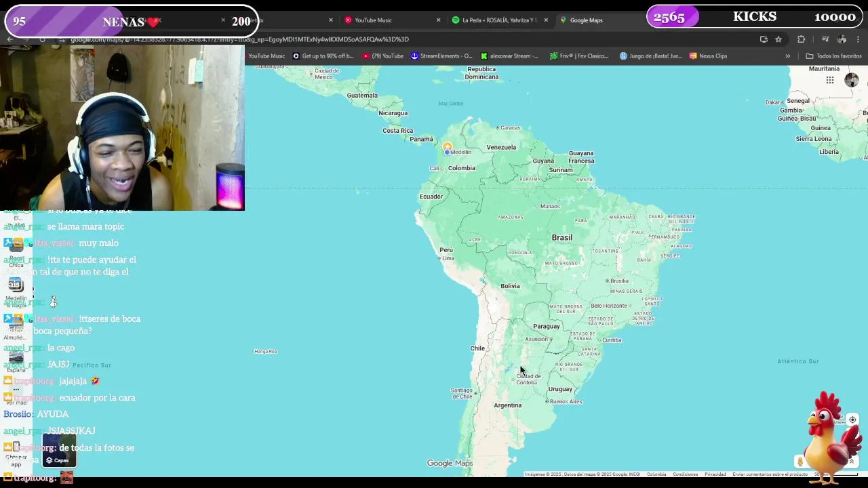
Task: Click the Venezuela country label
Action: [501, 147]
